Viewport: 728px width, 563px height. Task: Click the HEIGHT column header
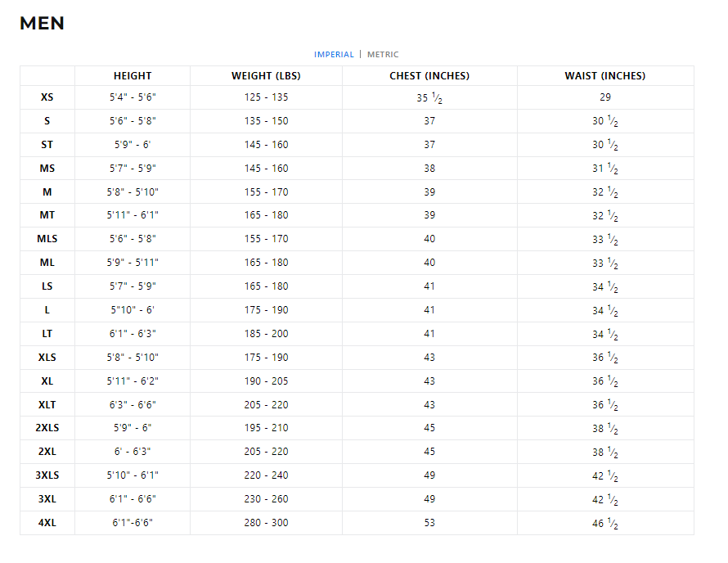click(133, 76)
